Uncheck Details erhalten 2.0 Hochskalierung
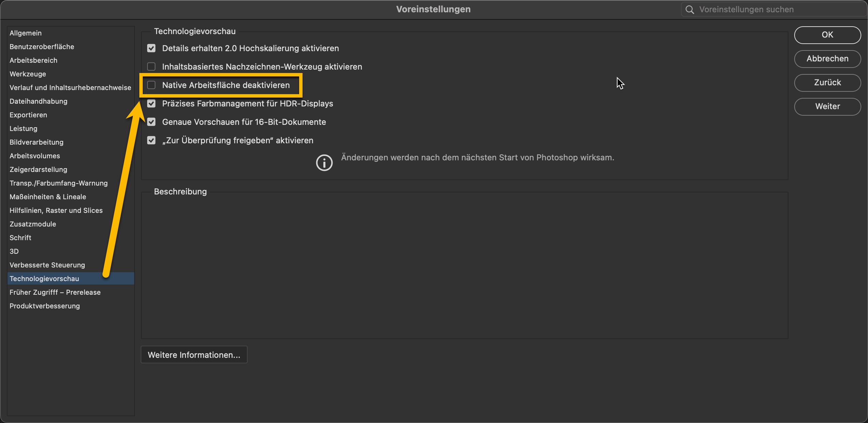This screenshot has width=868, height=423. coord(151,48)
